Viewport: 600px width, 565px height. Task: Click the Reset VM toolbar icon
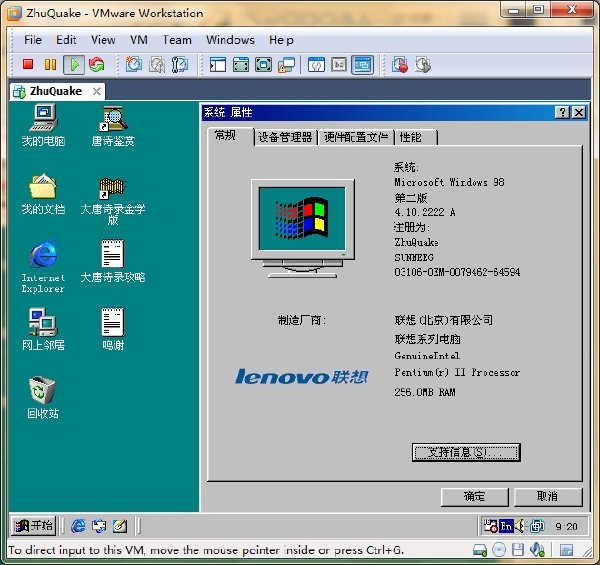96,64
